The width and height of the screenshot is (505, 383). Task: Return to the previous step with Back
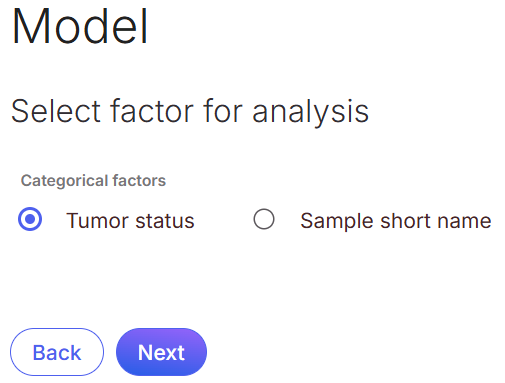click(57, 352)
